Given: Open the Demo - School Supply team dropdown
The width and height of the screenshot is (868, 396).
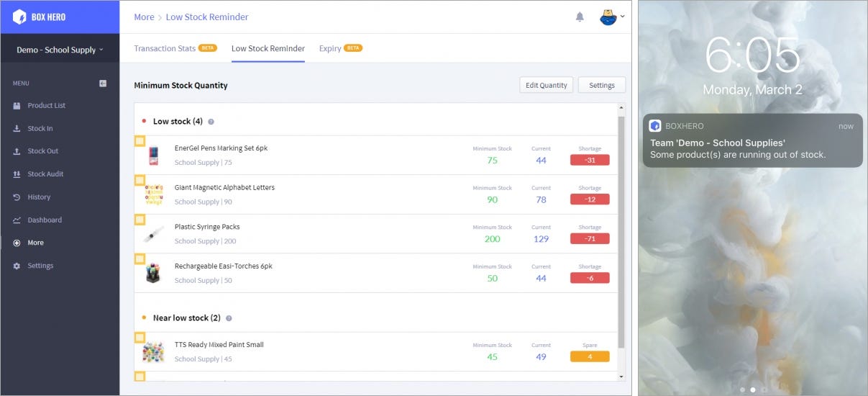Looking at the screenshot, I should click(60, 50).
